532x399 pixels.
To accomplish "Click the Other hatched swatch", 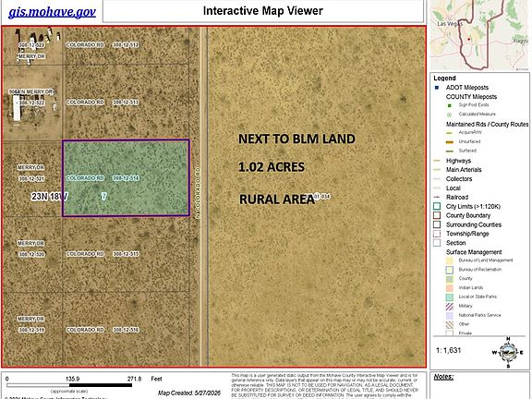I will (450, 325).
